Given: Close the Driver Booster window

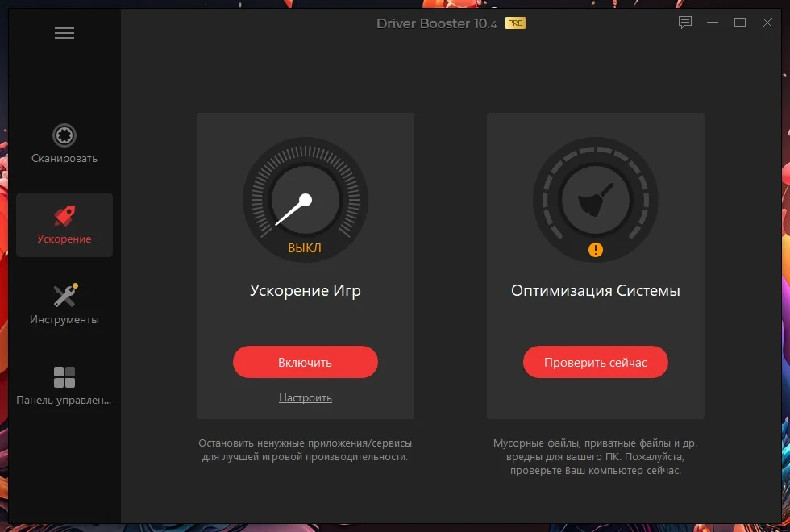Looking at the screenshot, I should [767, 23].
